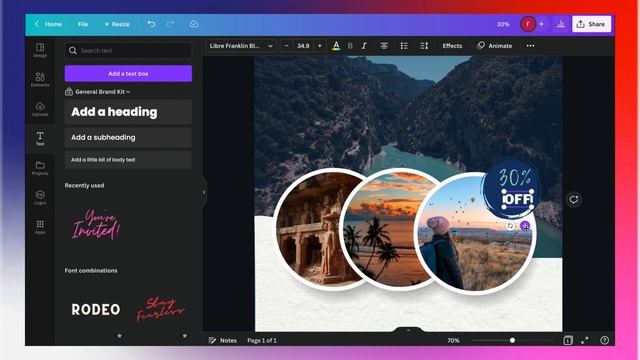Viewport: 640px width, 360px height.
Task: Increase the font size
Action: pyautogui.click(x=320, y=46)
